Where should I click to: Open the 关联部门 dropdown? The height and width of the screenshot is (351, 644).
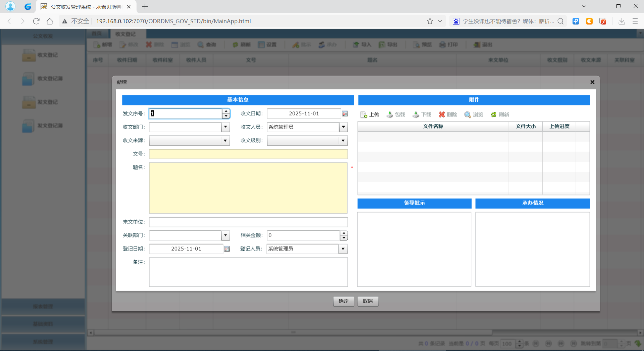pyautogui.click(x=225, y=235)
